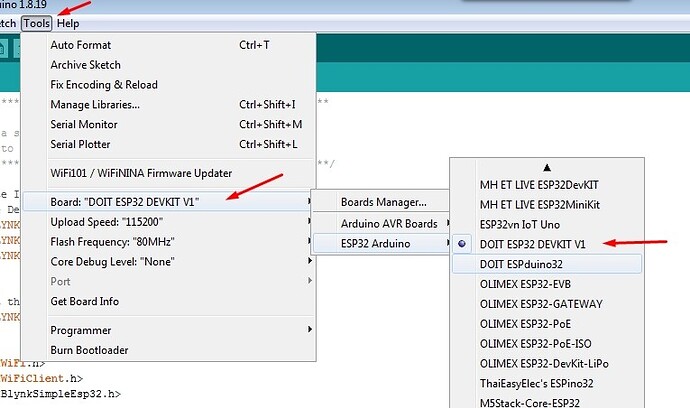Launch Serial Plotter
Screen dimensions: 690x408
pos(169,144)
